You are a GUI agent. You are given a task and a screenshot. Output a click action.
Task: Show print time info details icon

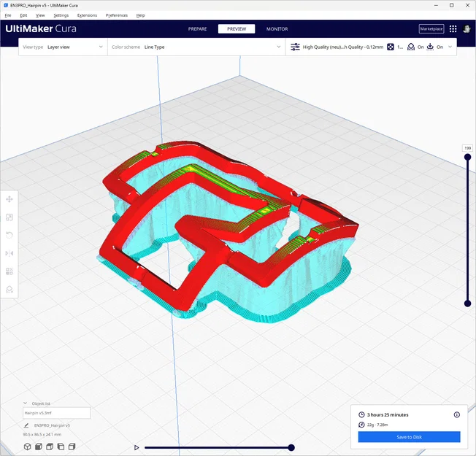point(456,414)
